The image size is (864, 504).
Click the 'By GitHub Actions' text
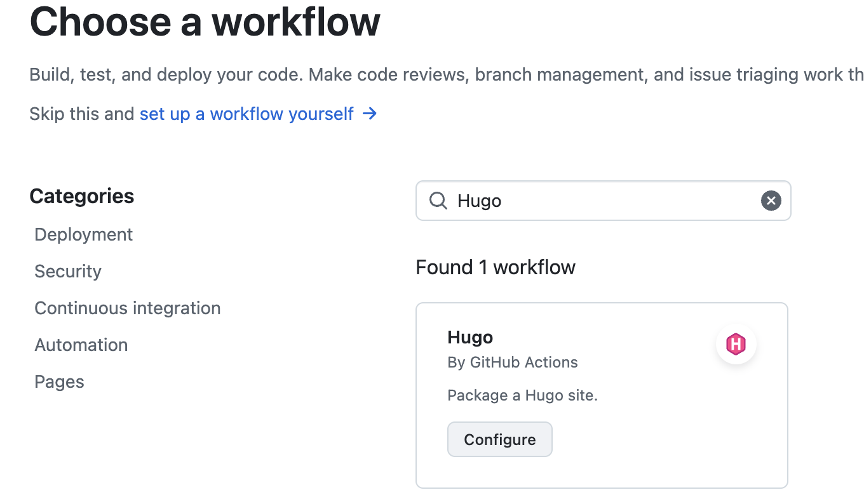pos(513,362)
